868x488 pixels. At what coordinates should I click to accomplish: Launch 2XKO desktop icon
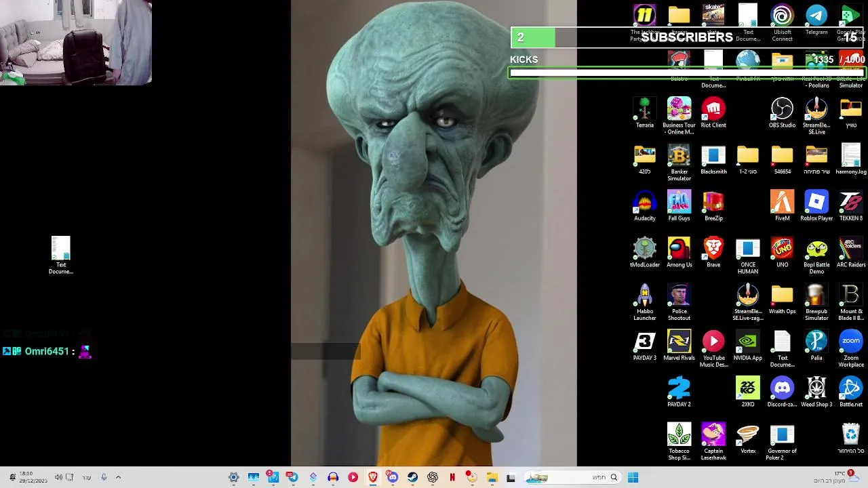[747, 392]
